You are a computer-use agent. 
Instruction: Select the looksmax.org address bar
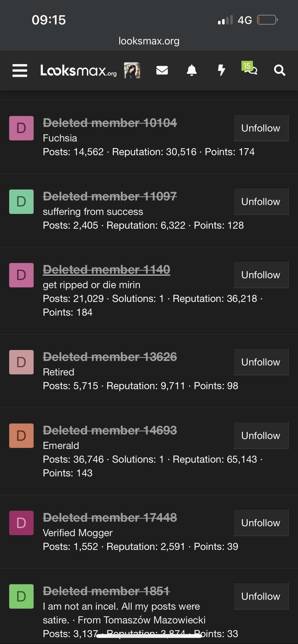click(149, 41)
